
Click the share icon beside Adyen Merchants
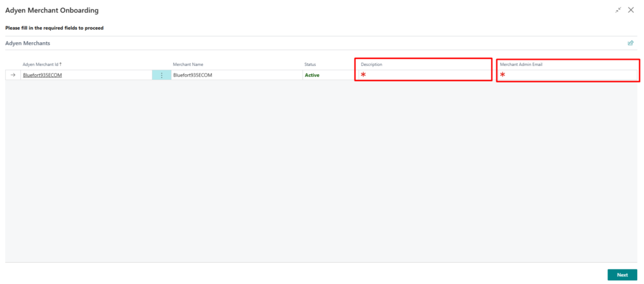point(630,43)
